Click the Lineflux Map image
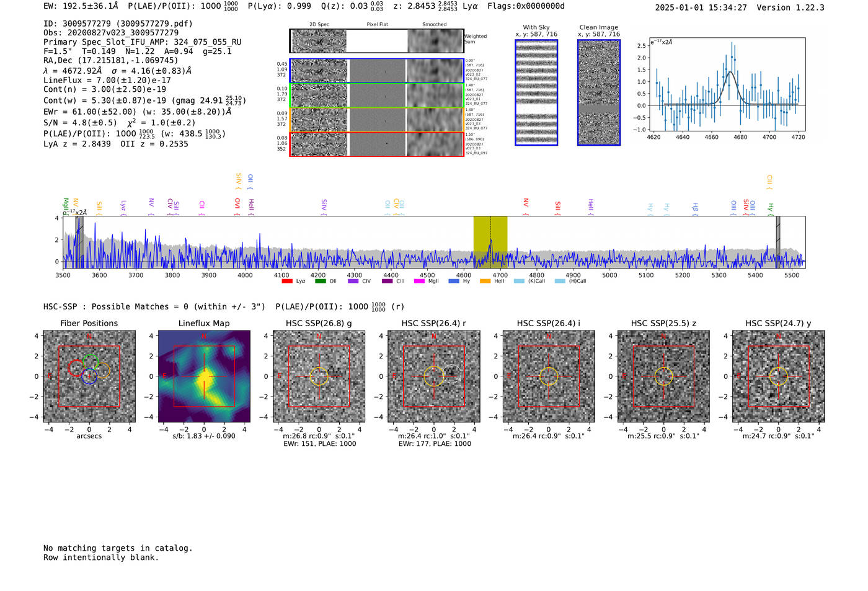 point(204,376)
